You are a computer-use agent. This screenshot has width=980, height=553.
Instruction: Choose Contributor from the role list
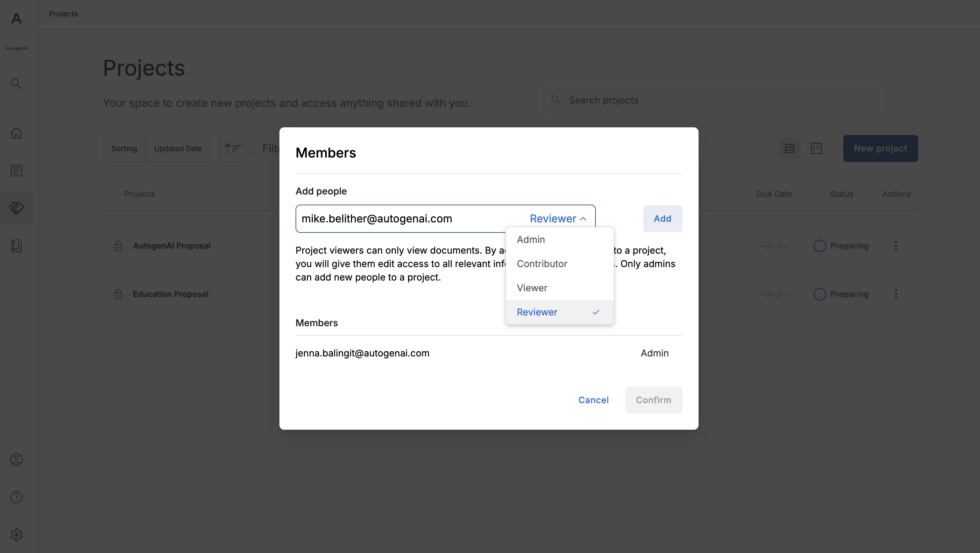point(560,264)
